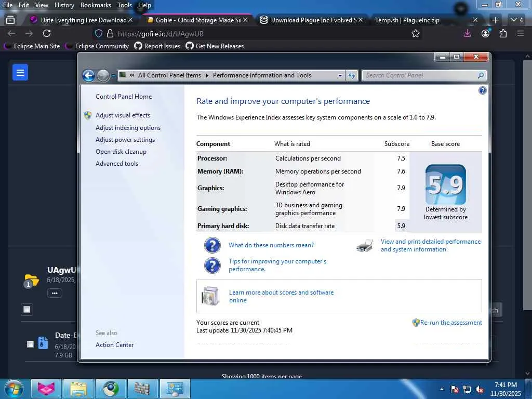Open the Bookmarks menu
The image size is (532, 399).
pos(96,5)
